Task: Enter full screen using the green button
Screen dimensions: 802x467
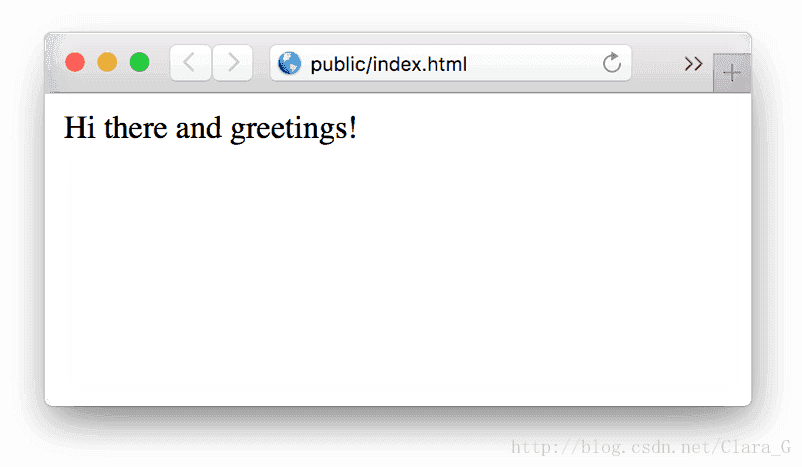Action: [139, 62]
